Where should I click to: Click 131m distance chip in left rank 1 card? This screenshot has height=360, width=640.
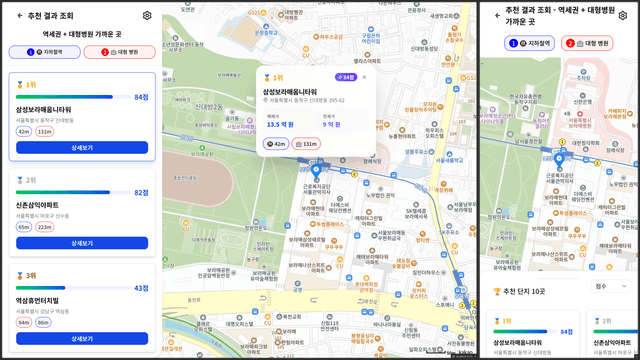(x=44, y=132)
